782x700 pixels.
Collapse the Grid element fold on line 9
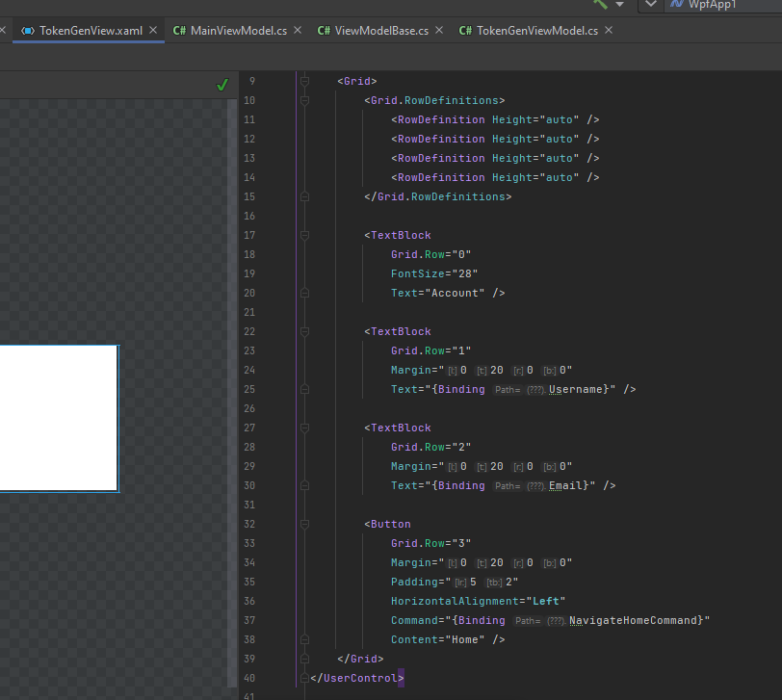[x=304, y=81]
